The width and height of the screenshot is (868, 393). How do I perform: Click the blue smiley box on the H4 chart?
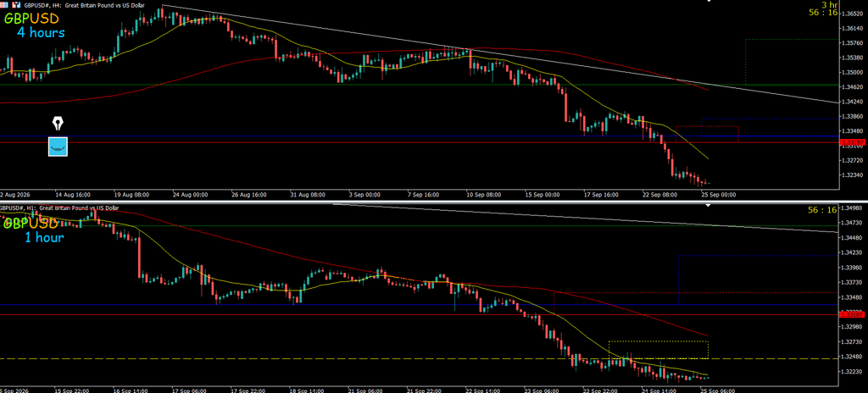click(58, 147)
